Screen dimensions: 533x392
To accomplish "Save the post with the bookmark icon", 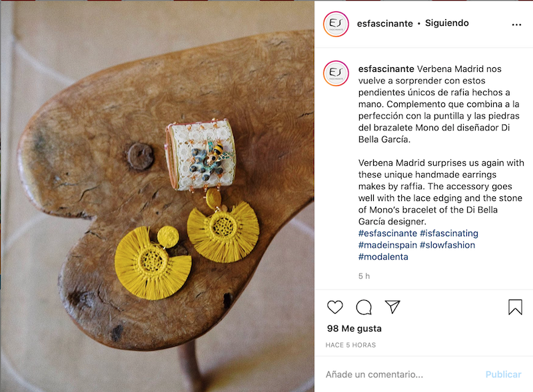I will [x=515, y=307].
